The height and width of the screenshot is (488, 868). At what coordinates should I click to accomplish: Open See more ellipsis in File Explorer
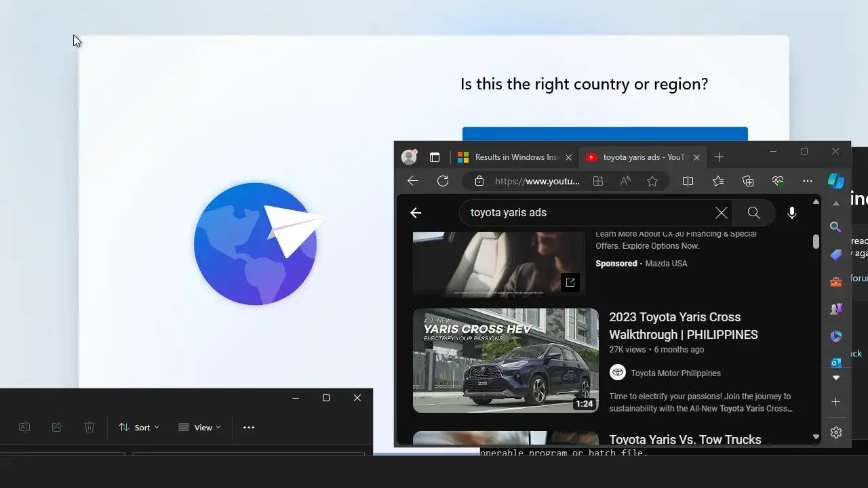[x=249, y=427]
